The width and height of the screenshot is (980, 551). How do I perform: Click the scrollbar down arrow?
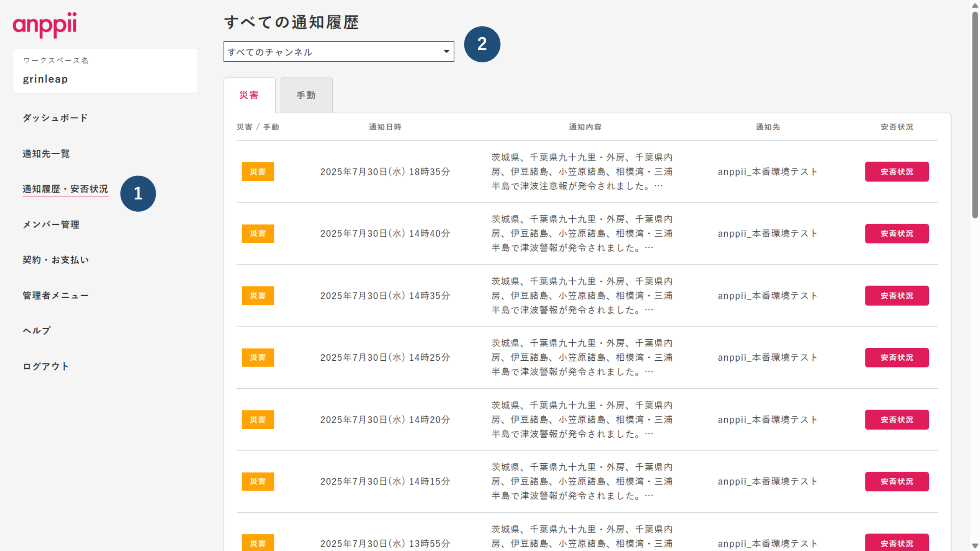click(975, 546)
